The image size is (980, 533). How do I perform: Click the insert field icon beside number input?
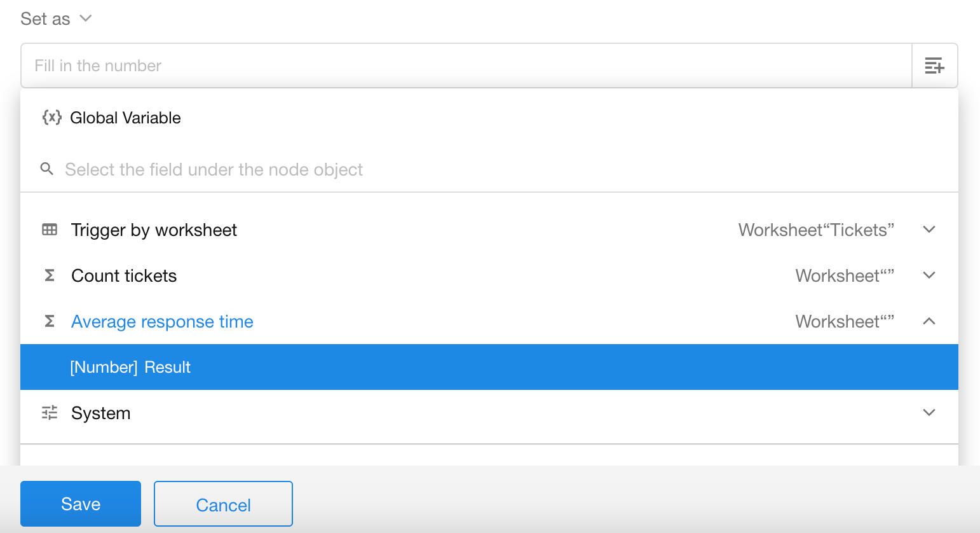934,66
